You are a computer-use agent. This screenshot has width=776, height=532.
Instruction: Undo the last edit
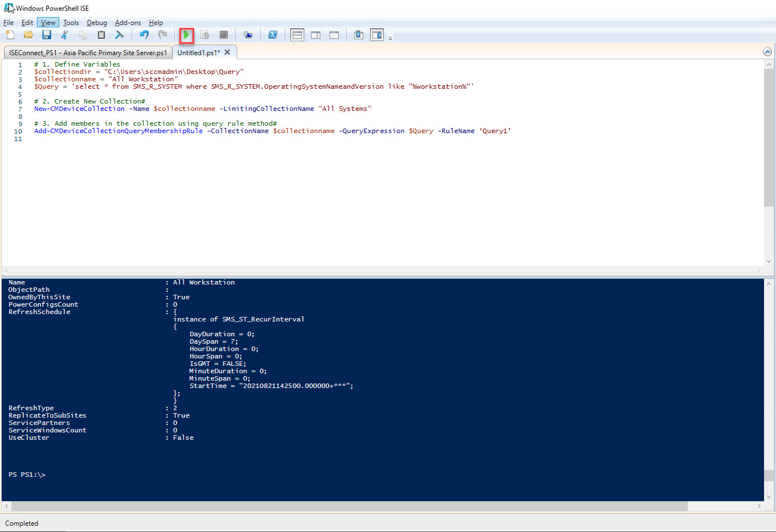click(x=144, y=35)
